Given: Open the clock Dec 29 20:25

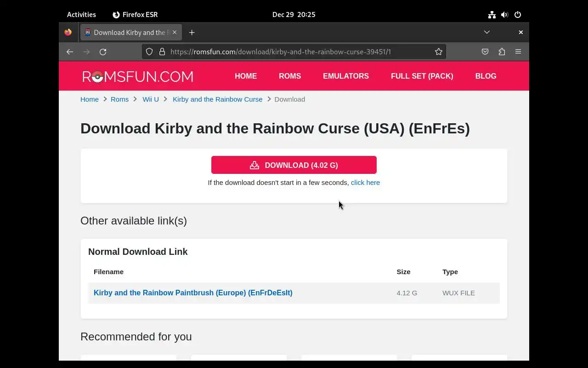Looking at the screenshot, I should click(294, 15).
